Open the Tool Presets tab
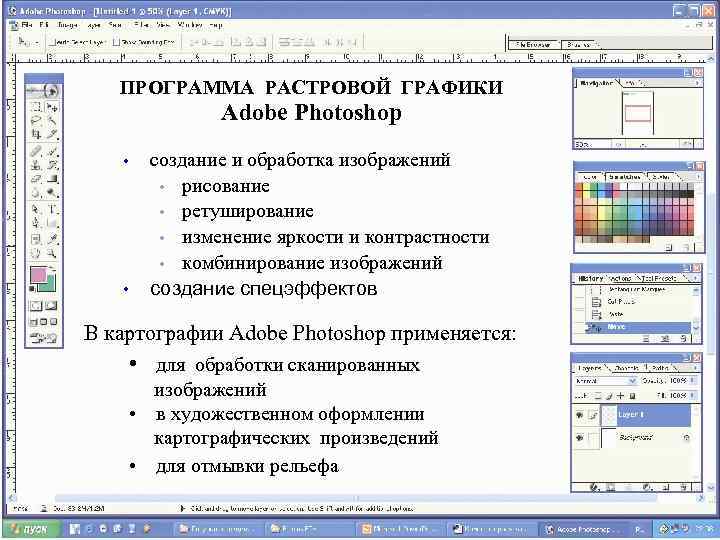The width and height of the screenshot is (720, 540). coord(659,278)
